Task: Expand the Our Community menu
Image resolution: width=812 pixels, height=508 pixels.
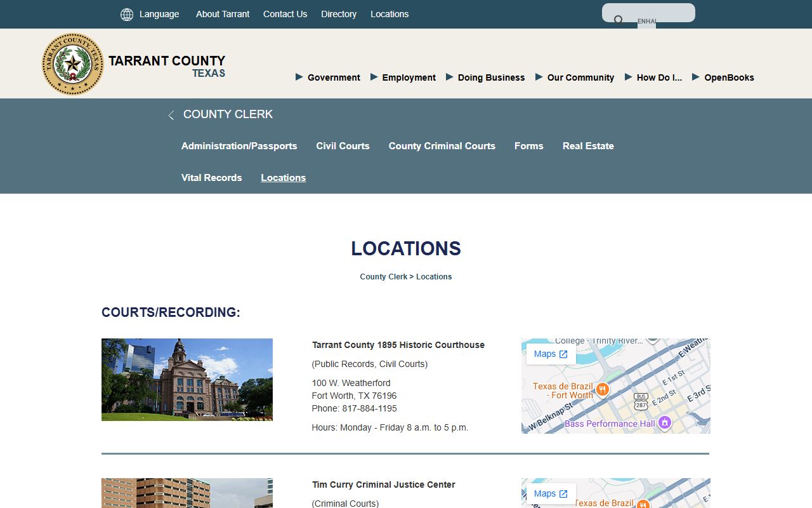Action: click(x=575, y=77)
